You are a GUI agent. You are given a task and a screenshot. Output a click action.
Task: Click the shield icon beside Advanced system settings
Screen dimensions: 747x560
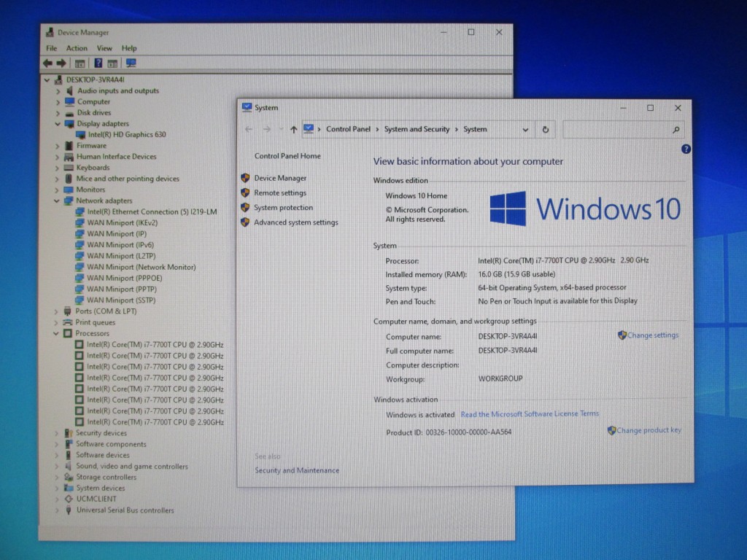[245, 222]
